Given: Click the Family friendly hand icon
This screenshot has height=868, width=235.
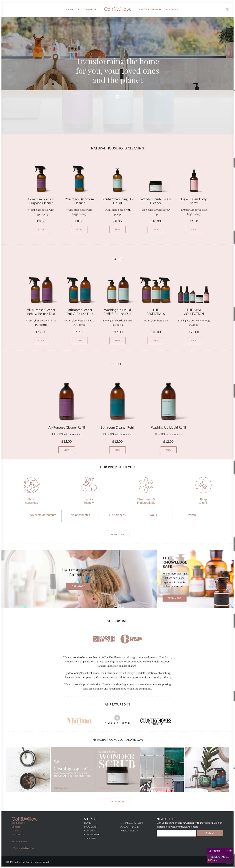Looking at the screenshot, I should pyautogui.click(x=89, y=484).
